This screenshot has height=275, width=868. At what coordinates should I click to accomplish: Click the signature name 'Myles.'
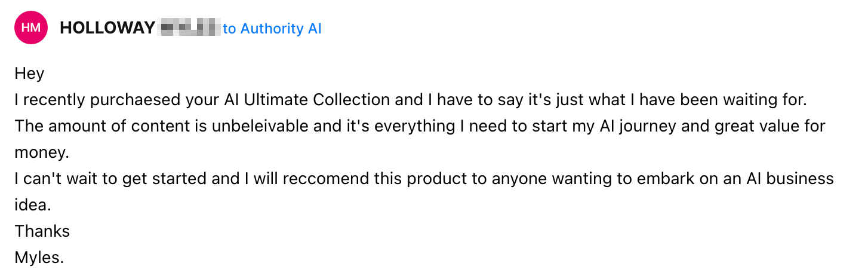pyautogui.click(x=39, y=258)
